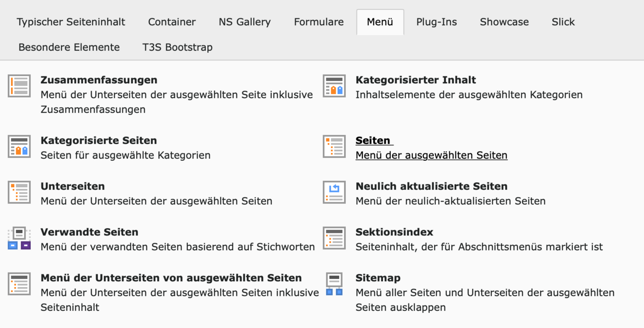Click the Unterseiten menu icon
Screen dimensions: 644x328
(19, 192)
